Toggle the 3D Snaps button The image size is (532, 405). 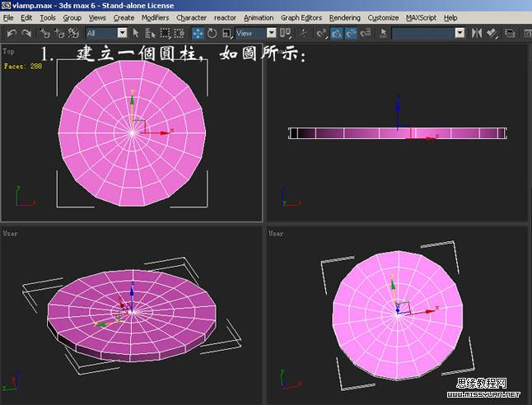pos(321,33)
